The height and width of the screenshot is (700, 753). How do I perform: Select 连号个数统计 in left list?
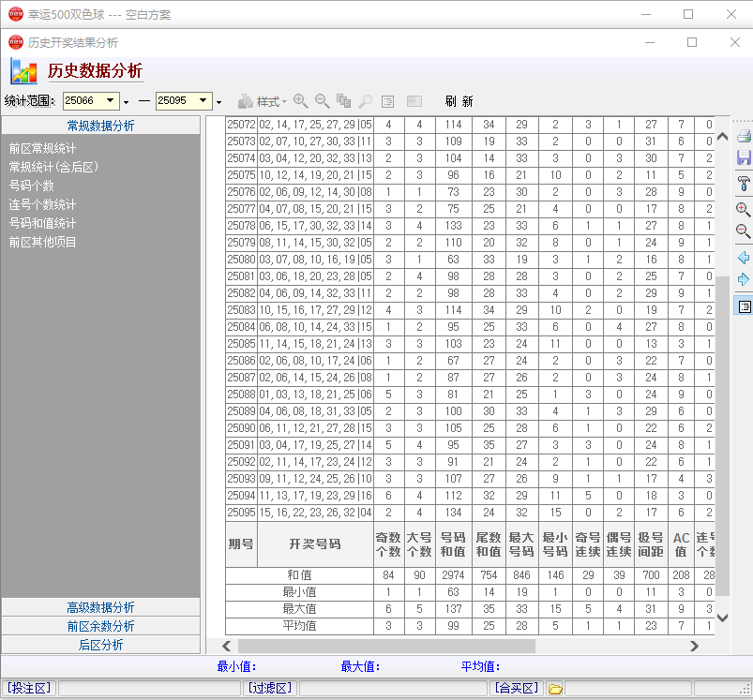(x=43, y=204)
